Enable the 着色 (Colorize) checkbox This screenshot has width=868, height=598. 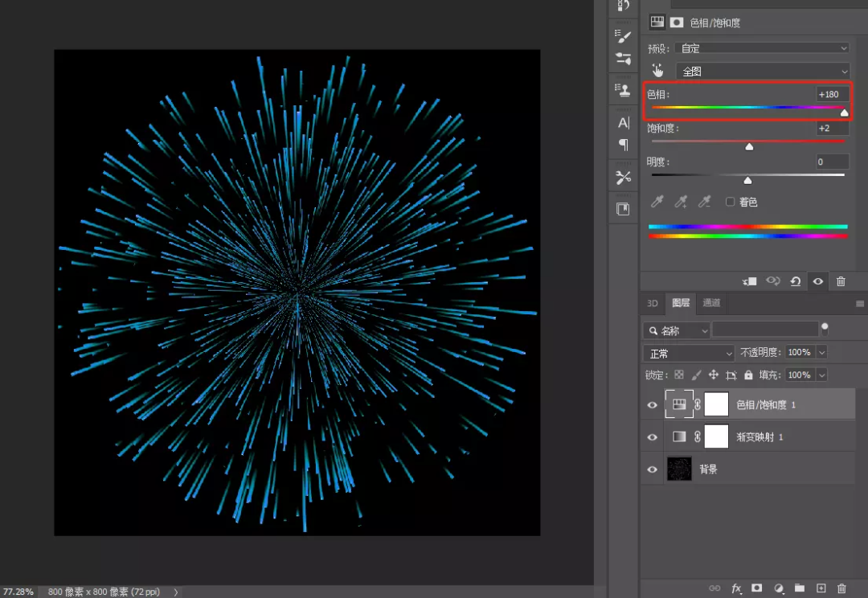coord(731,202)
